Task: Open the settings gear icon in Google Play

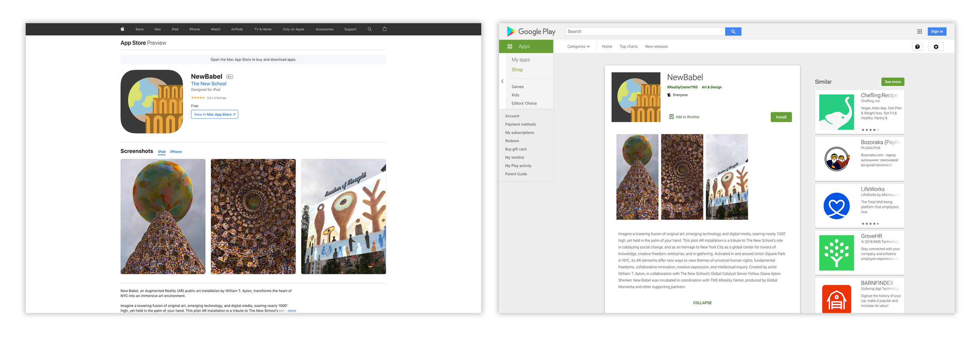Action: tap(936, 47)
